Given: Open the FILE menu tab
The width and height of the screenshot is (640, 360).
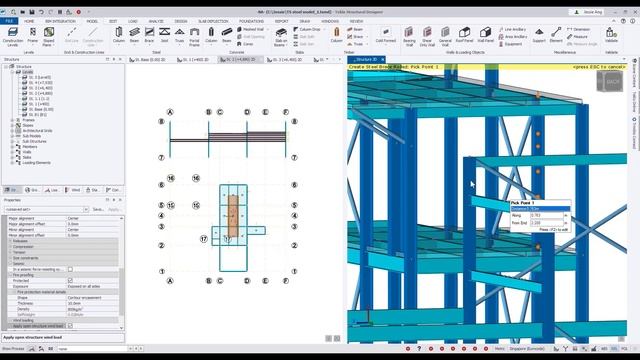Looking at the screenshot, I should tap(9, 21).
